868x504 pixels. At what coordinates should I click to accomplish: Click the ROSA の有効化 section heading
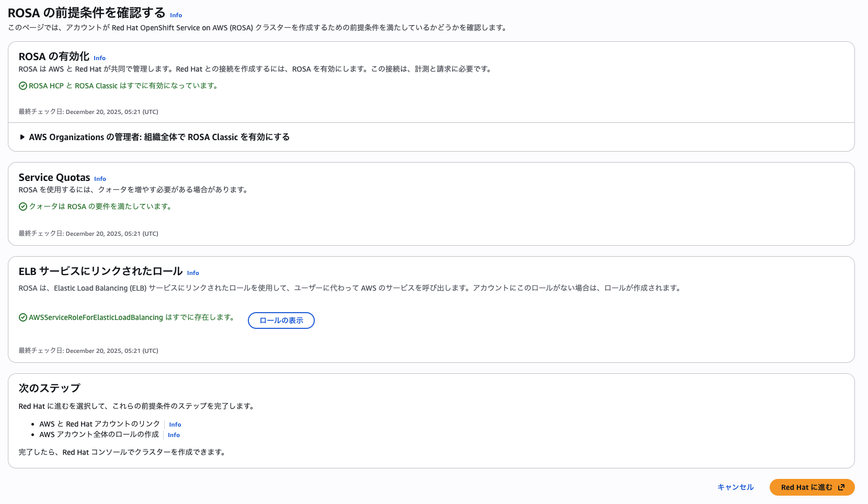click(54, 56)
